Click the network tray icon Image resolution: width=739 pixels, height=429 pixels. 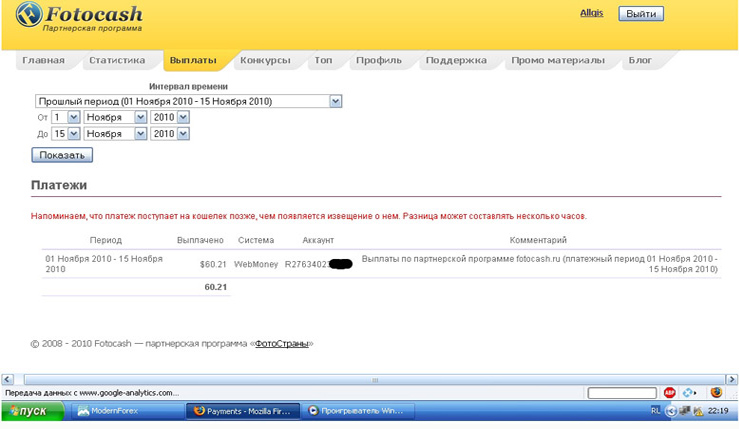(x=684, y=411)
